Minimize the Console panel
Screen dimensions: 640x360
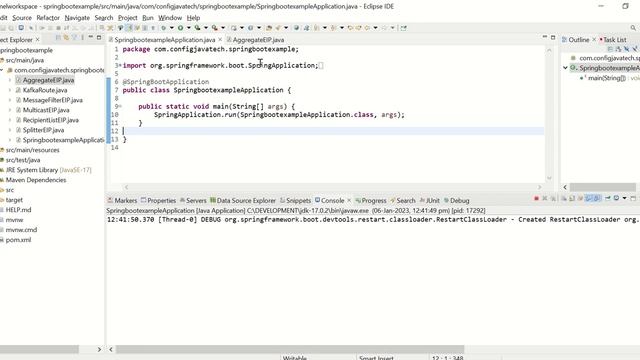(633, 198)
